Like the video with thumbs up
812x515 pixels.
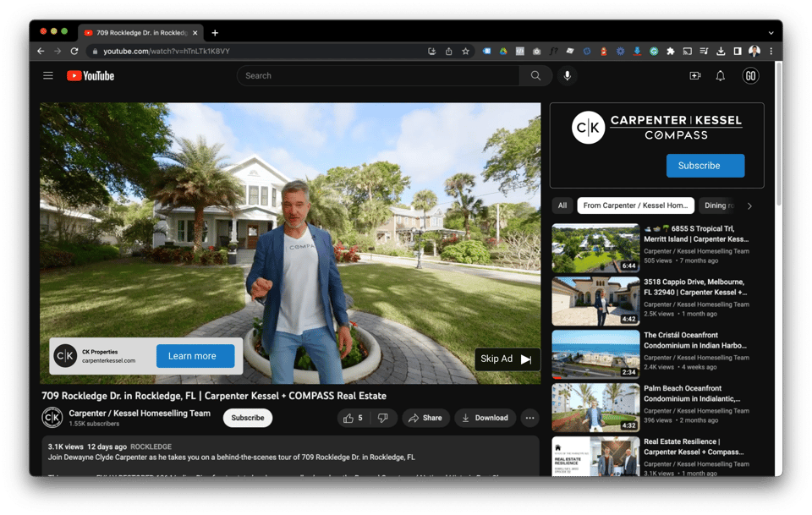pyautogui.click(x=354, y=418)
